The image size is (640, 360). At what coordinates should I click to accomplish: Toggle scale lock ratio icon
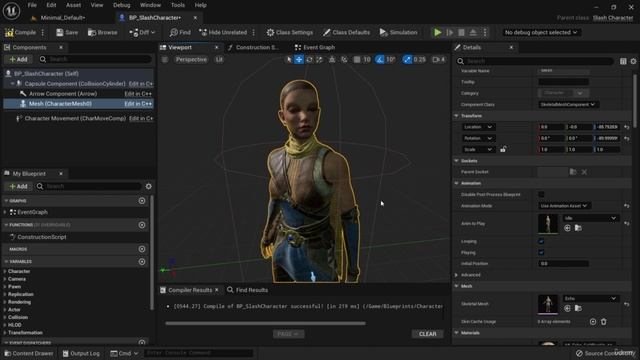pyautogui.click(x=503, y=149)
